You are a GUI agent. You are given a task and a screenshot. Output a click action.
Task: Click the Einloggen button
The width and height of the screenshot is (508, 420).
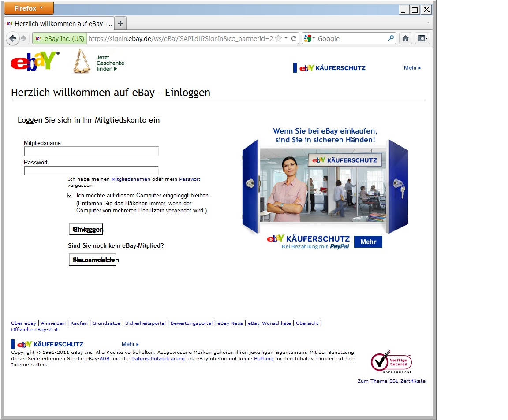[86, 229]
